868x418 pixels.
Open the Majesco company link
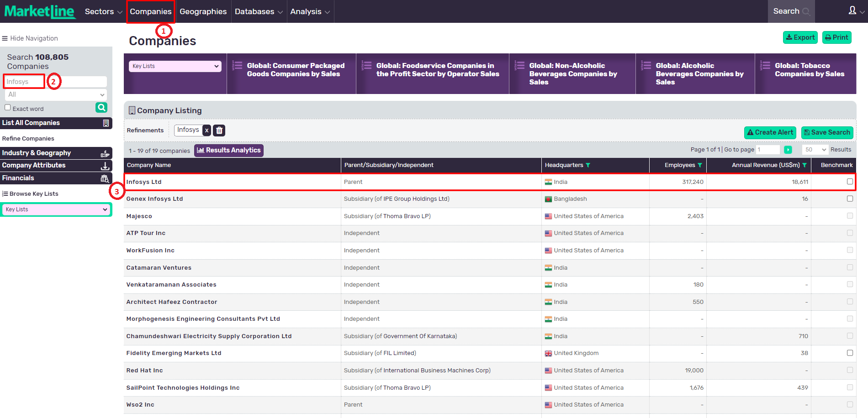click(x=139, y=216)
